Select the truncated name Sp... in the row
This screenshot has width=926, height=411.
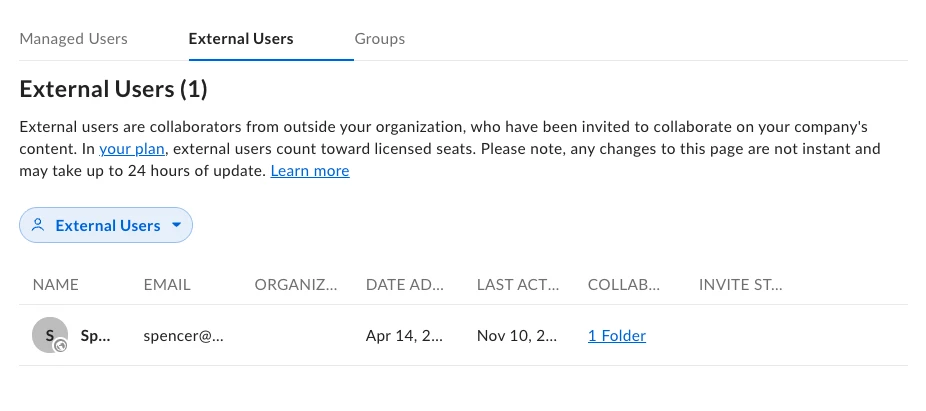[x=96, y=336]
